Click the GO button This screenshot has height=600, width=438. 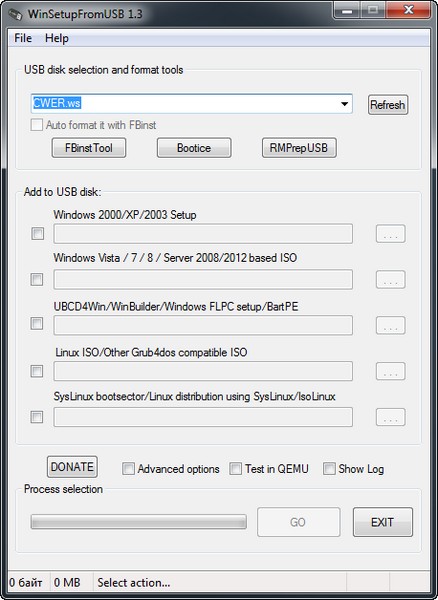[299, 522]
